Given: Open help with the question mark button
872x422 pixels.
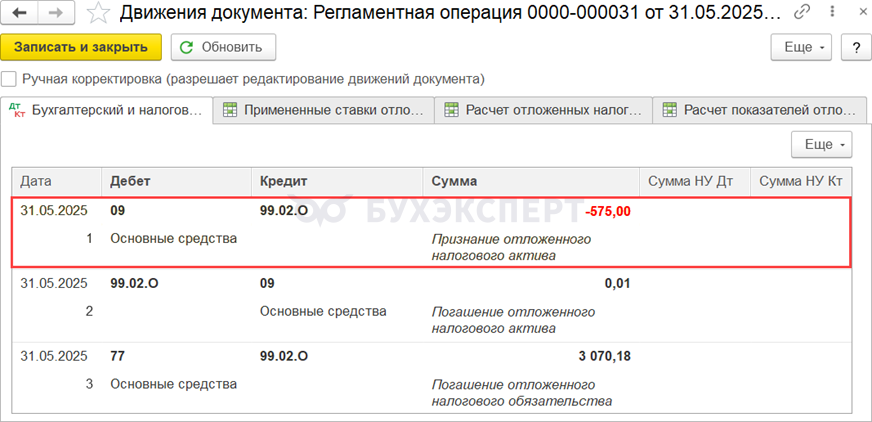Looking at the screenshot, I should coord(856,47).
